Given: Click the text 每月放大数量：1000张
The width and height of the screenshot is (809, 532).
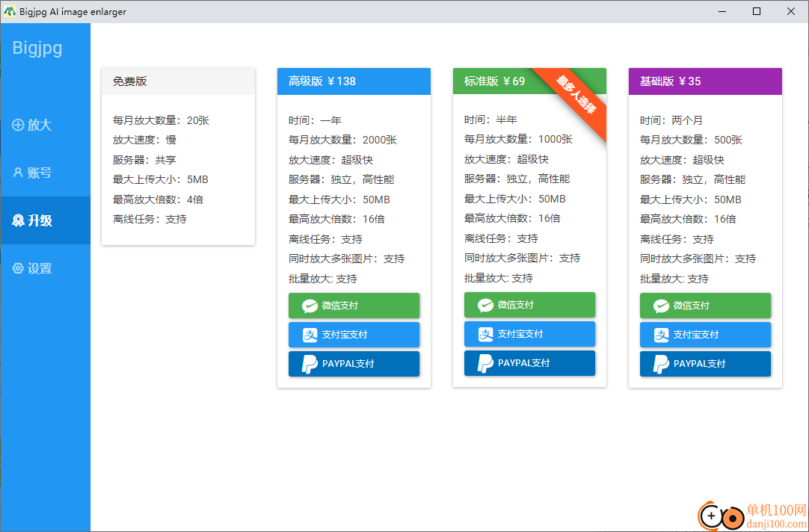Looking at the screenshot, I should [519, 139].
